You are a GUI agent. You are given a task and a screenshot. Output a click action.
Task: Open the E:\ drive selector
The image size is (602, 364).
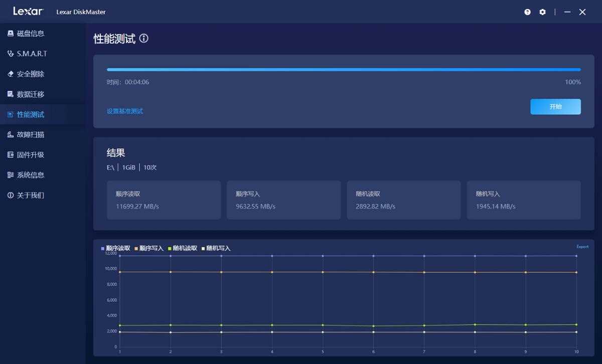109,167
